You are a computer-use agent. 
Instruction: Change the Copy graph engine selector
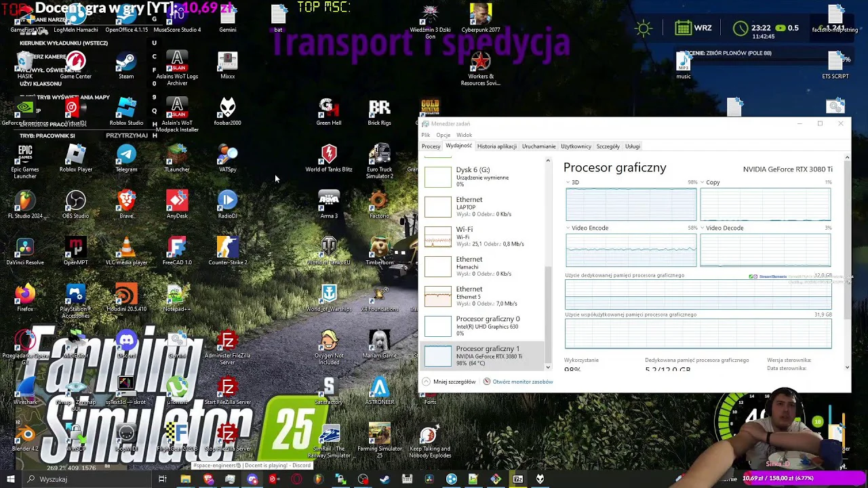[703, 182]
